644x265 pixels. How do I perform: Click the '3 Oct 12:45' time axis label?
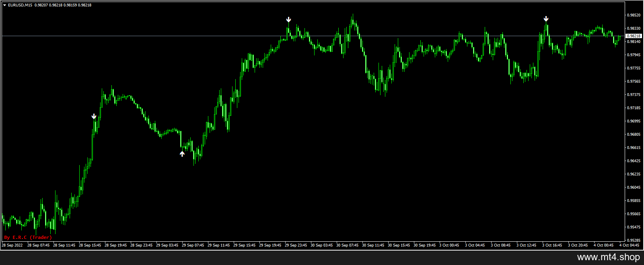click(526, 245)
